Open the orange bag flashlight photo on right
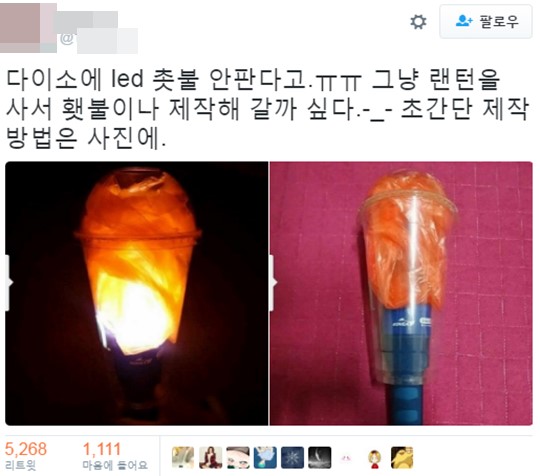This screenshot has height=476, width=540. click(x=402, y=293)
